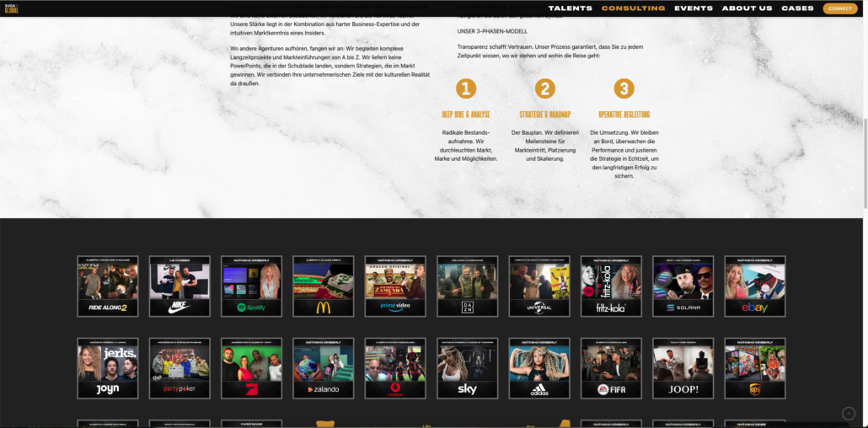Open the Solana case card
Screen dimensions: 868x428
click(x=683, y=286)
